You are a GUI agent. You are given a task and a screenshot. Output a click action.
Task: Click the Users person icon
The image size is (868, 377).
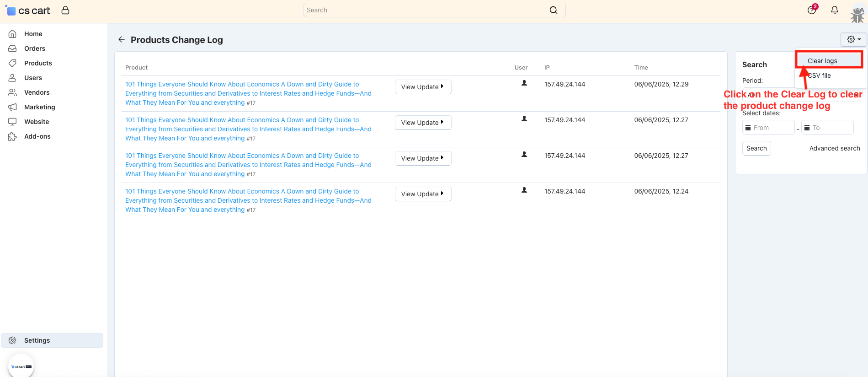point(13,78)
